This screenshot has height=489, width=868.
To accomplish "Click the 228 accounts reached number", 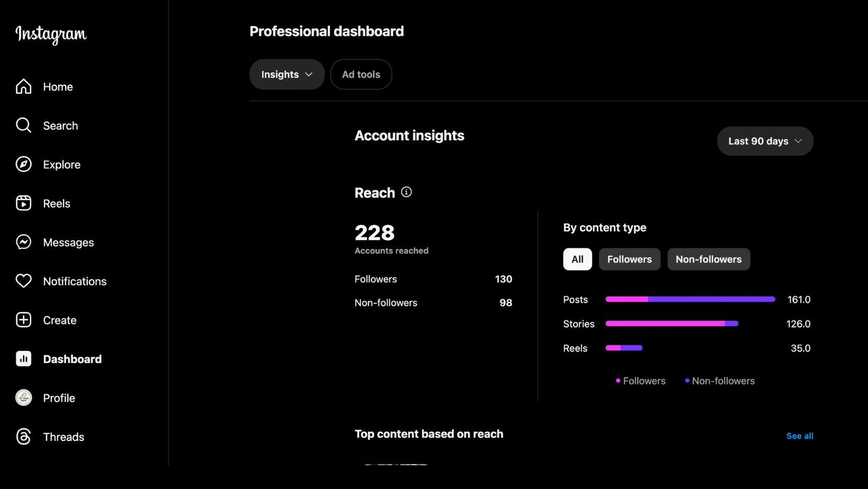I will tap(375, 233).
